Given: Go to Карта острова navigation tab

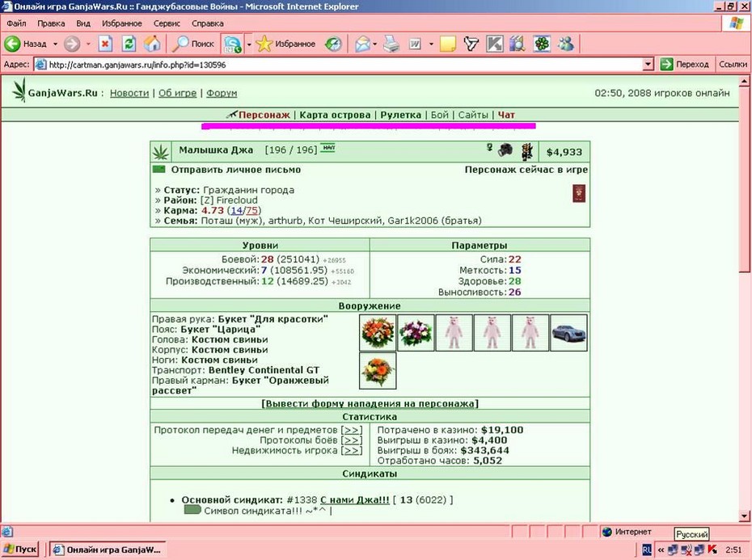Looking at the screenshot, I should [x=335, y=115].
